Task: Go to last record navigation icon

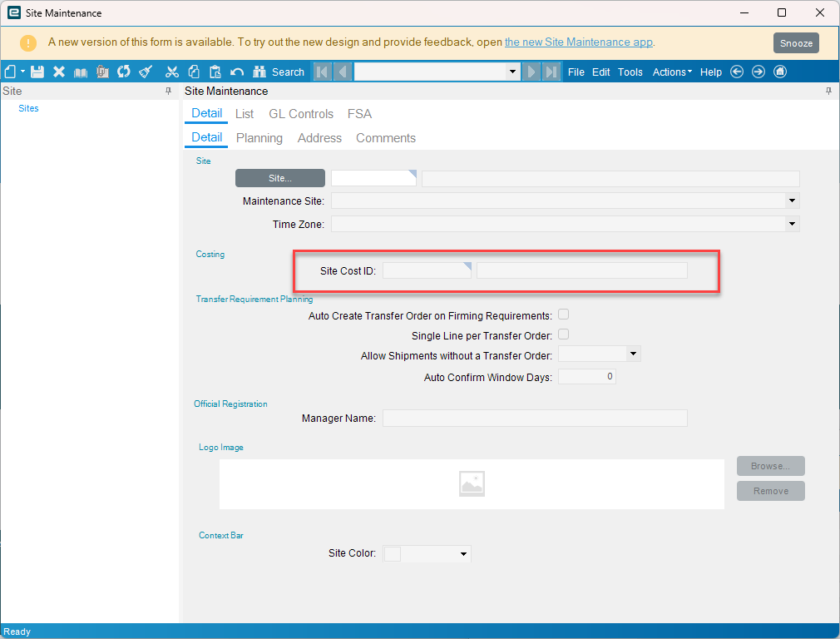Action: (x=551, y=72)
